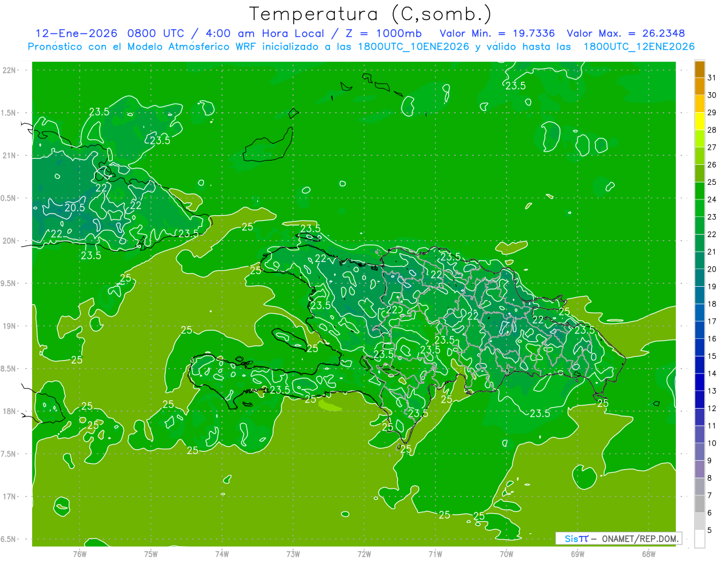728x562 pixels.
Task: Click the purple color band between legend values 9 and 10
Action: [x=699, y=452]
